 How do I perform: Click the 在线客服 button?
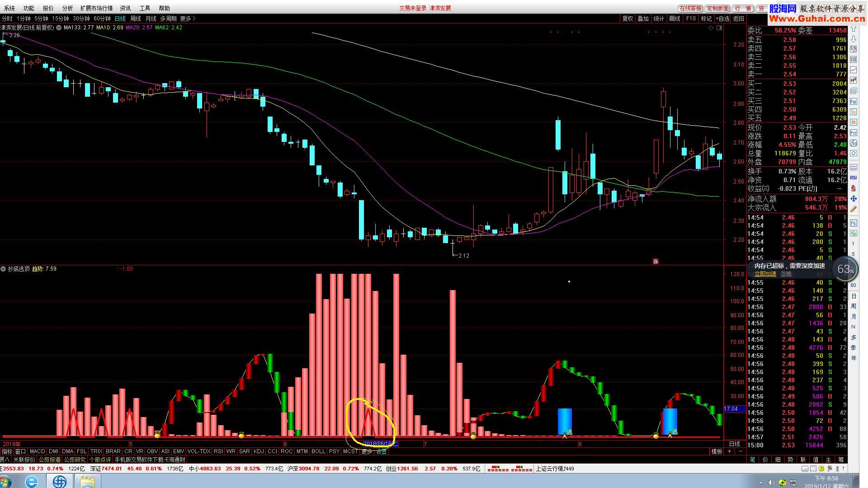pyautogui.click(x=690, y=8)
